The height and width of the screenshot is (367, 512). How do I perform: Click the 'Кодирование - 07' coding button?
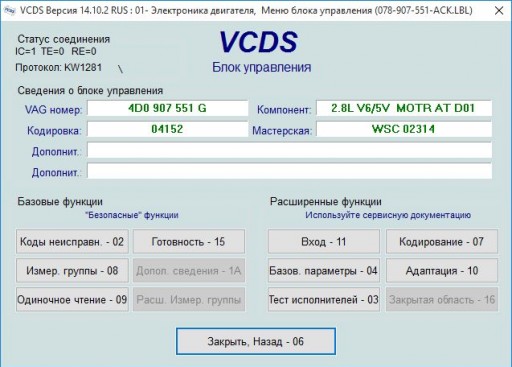pos(442,242)
